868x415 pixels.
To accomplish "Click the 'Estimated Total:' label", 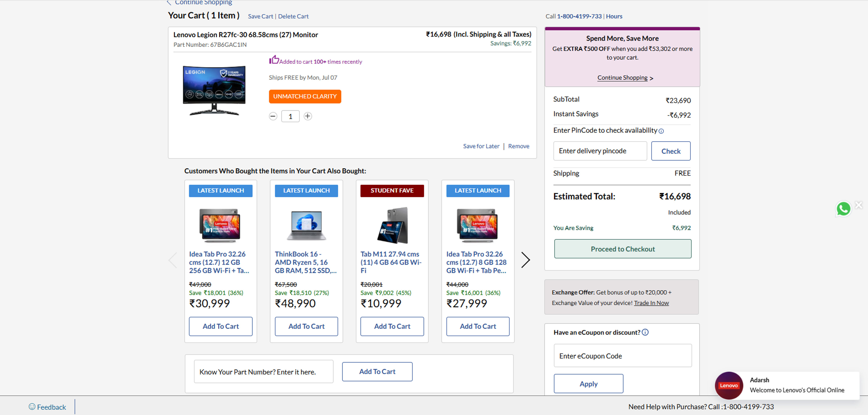I will click(x=584, y=196).
